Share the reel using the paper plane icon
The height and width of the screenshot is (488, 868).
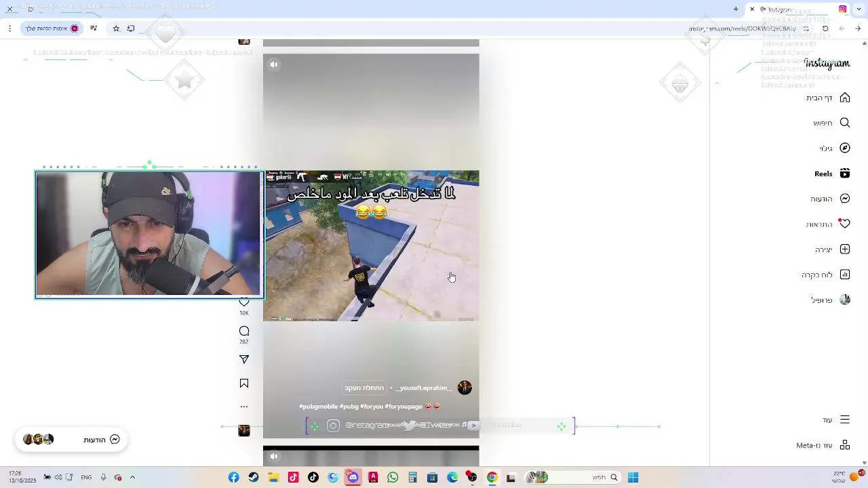244,359
